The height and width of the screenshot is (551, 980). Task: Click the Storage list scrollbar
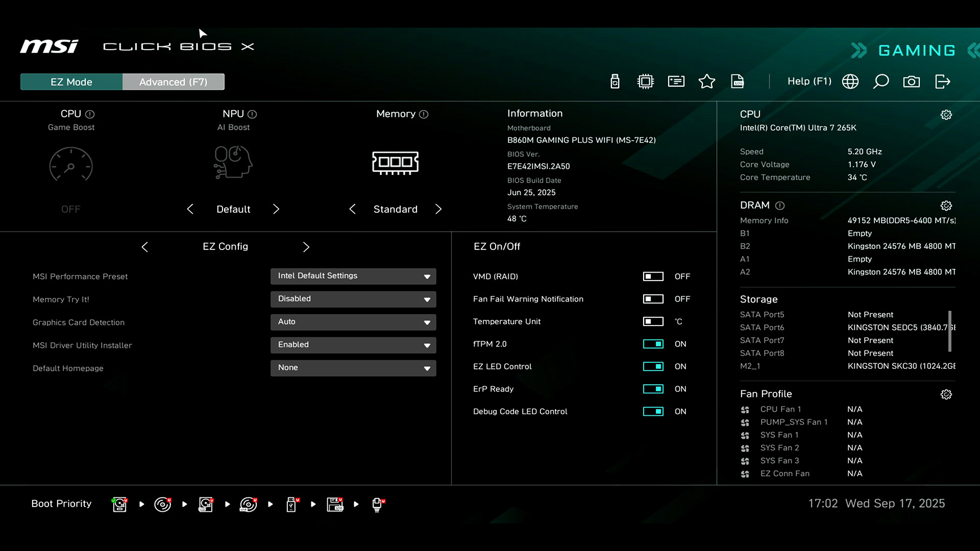point(950,331)
